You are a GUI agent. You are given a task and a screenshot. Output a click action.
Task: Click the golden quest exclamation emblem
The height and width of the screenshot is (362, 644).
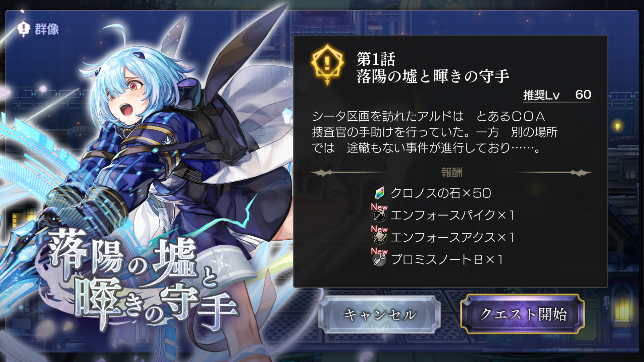[x=327, y=64]
